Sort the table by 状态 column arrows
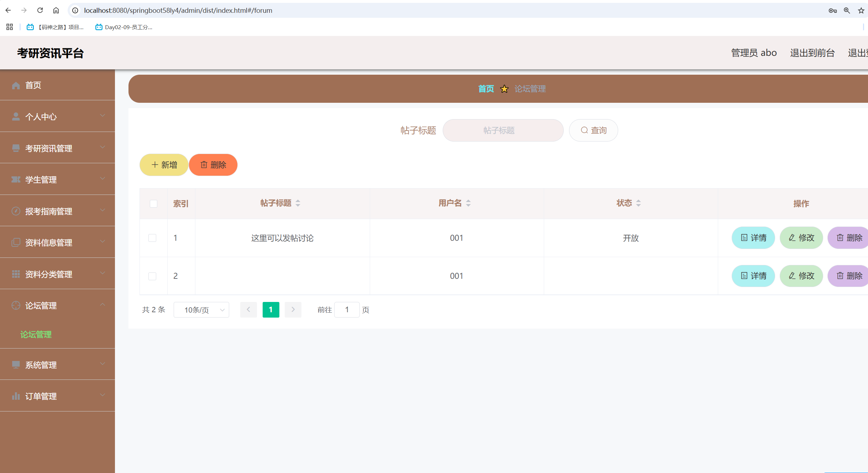The image size is (868, 473). [x=638, y=203]
